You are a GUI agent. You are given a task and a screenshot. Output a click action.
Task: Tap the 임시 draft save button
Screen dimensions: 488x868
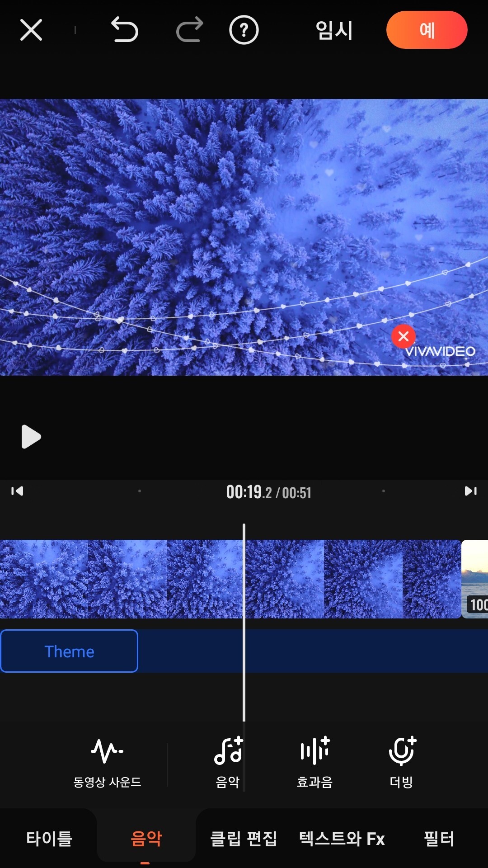click(x=334, y=30)
